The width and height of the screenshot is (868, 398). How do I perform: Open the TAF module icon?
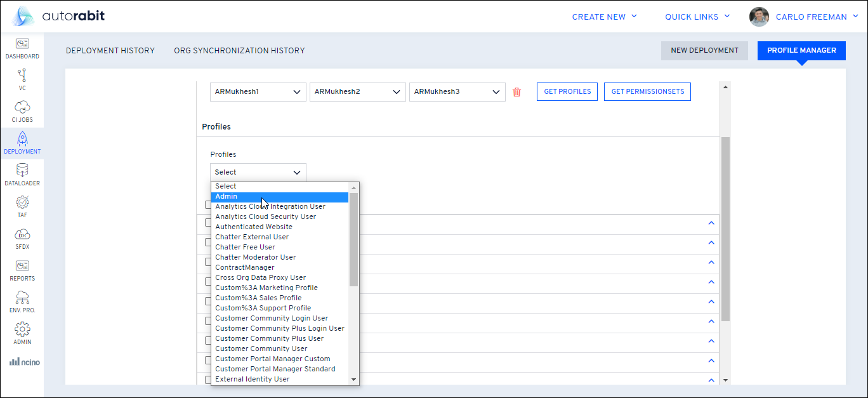click(x=22, y=207)
